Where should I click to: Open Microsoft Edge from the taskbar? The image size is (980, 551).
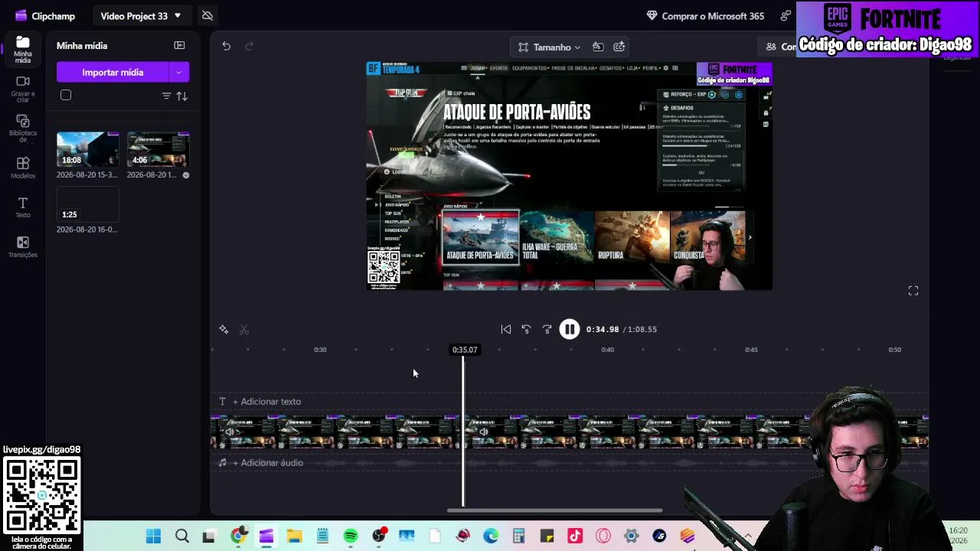point(491,536)
